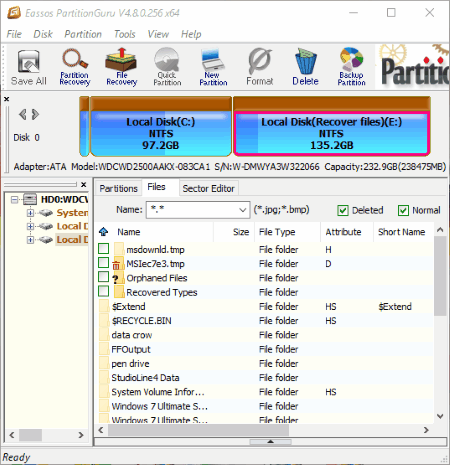The image size is (450, 465).
Task: Click the msdownld.tmp folder icon
Action: click(x=119, y=249)
